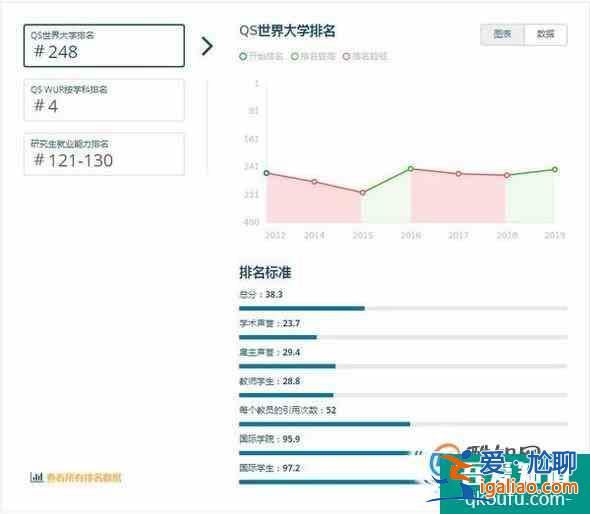Click the 2019 data point on chart

(x=555, y=170)
